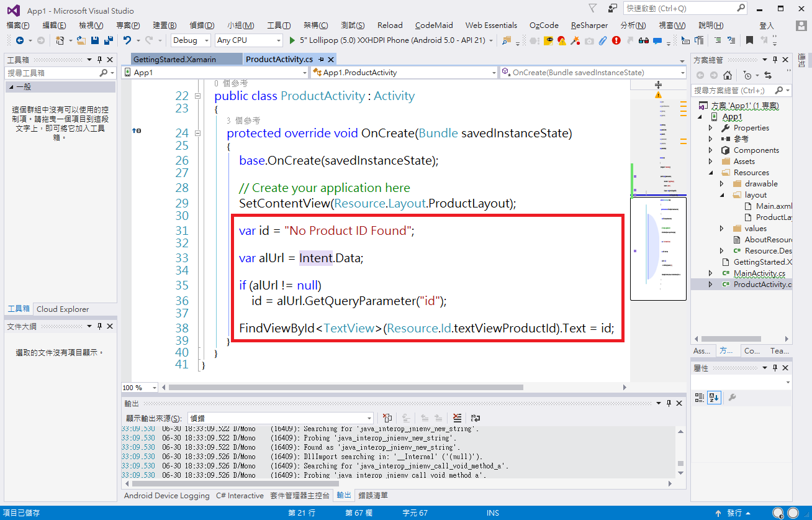
Task: Select MainActivity.cs in Solution Explorer
Action: point(759,273)
